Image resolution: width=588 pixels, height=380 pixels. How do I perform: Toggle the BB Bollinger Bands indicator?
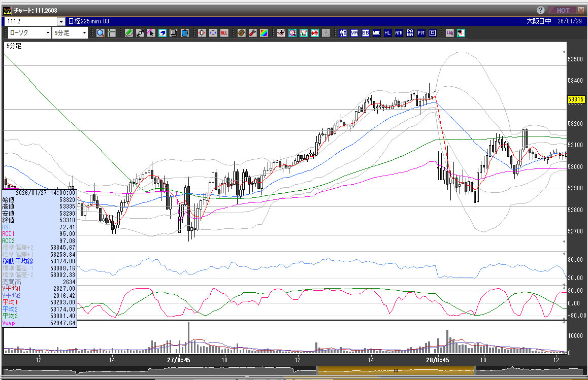pos(365,33)
